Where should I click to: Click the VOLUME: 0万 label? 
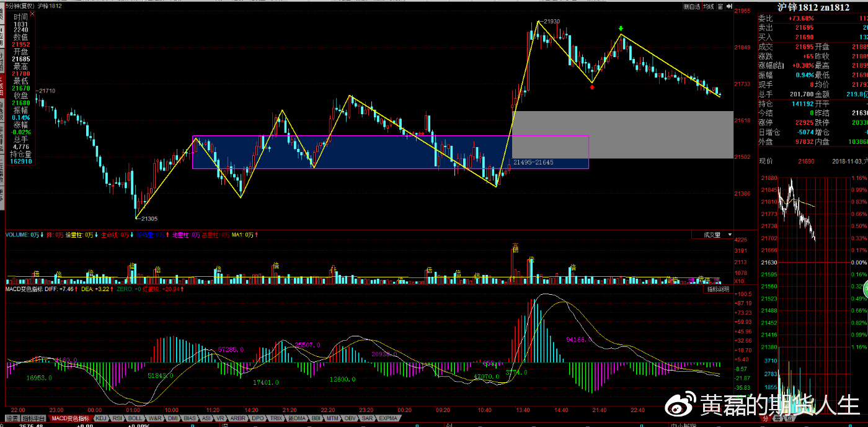pos(23,235)
